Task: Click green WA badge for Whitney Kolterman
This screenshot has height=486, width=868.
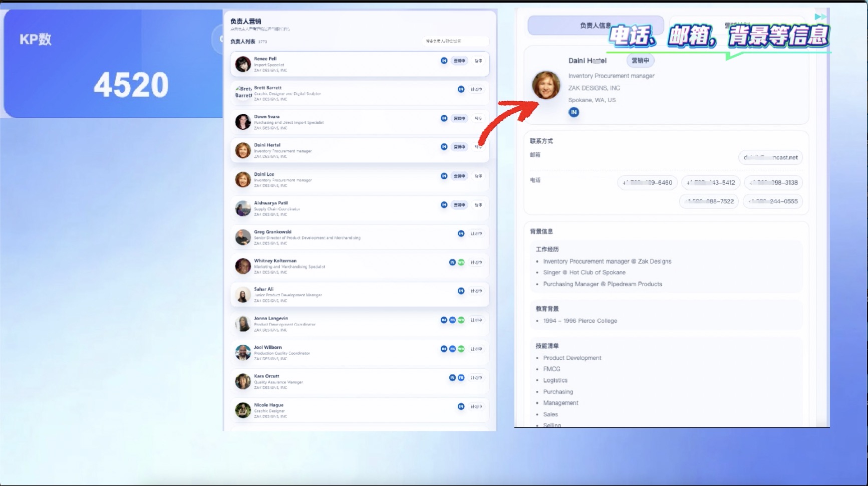Action: (x=461, y=263)
